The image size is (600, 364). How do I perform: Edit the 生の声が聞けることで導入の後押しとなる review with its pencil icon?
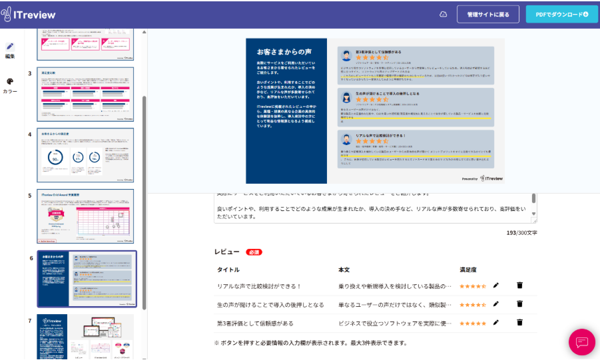click(x=496, y=304)
